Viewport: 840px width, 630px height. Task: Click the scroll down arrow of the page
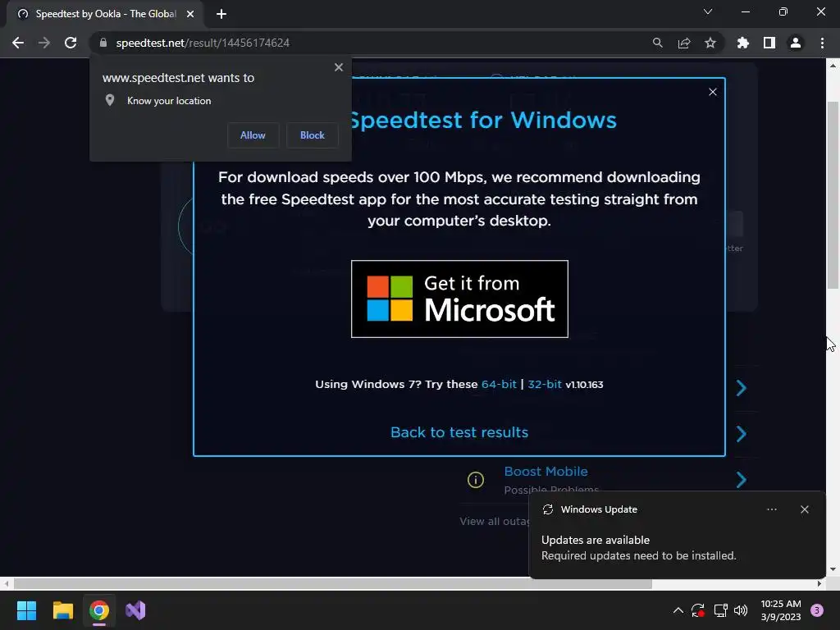pyautogui.click(x=833, y=569)
